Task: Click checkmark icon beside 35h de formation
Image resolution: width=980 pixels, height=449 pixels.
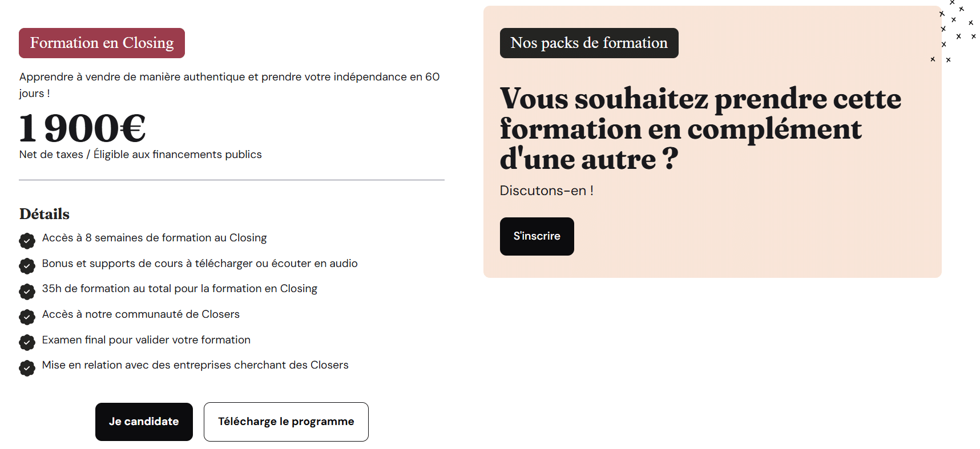Action: [x=27, y=292]
